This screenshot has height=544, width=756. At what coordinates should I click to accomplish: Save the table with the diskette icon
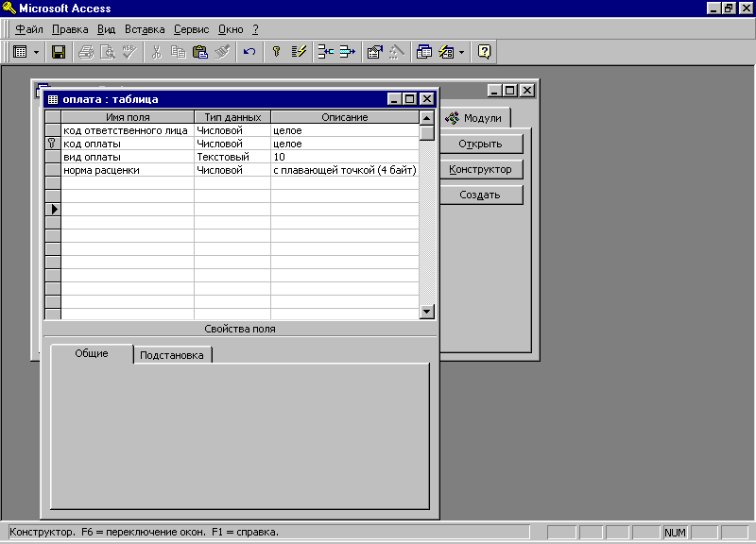click(59, 52)
